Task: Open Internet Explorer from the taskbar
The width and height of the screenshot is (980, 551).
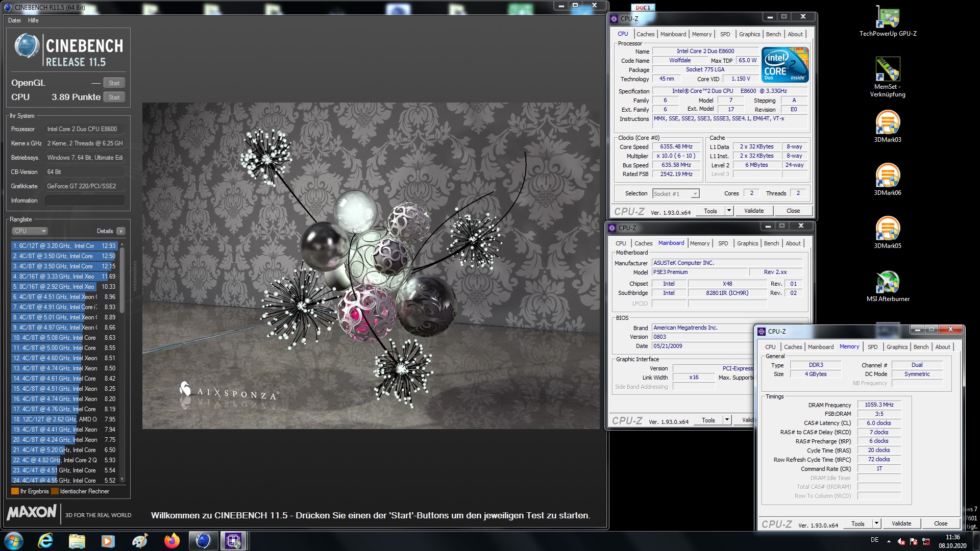Action: [x=46, y=541]
